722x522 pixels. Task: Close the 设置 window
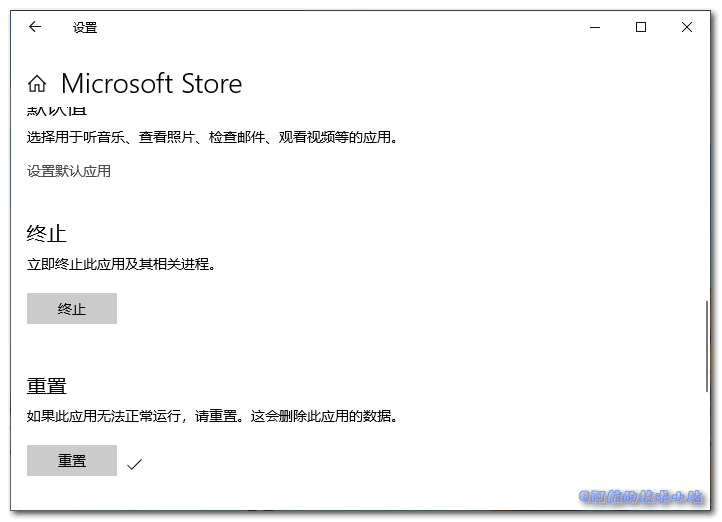[687, 27]
